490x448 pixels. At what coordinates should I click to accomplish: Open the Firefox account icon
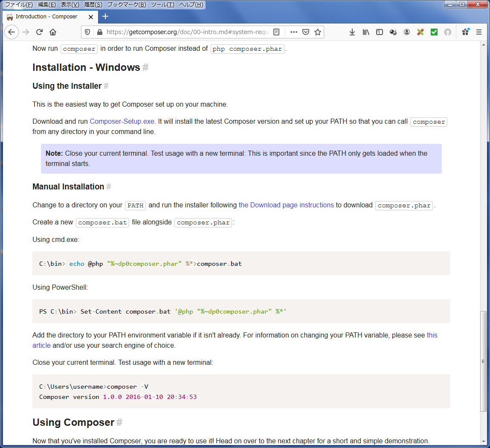tap(406, 32)
